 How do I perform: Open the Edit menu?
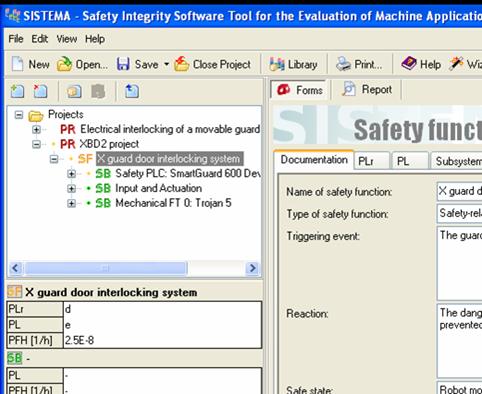tap(40, 39)
